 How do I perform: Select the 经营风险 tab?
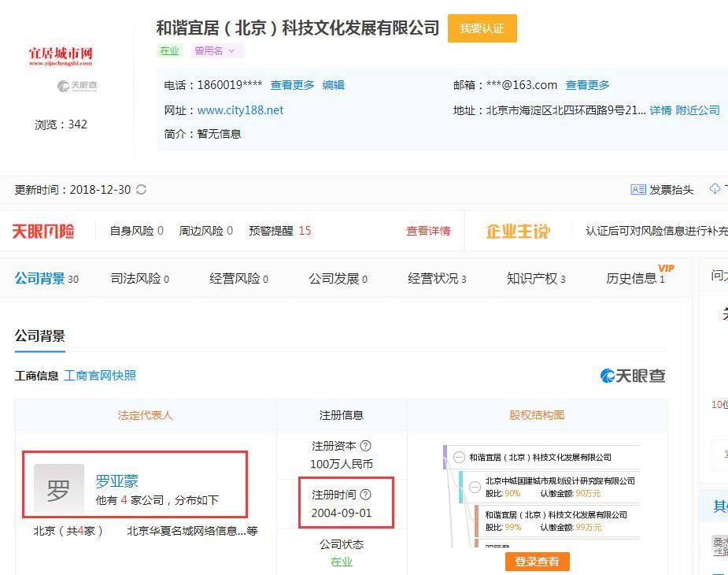[238, 278]
